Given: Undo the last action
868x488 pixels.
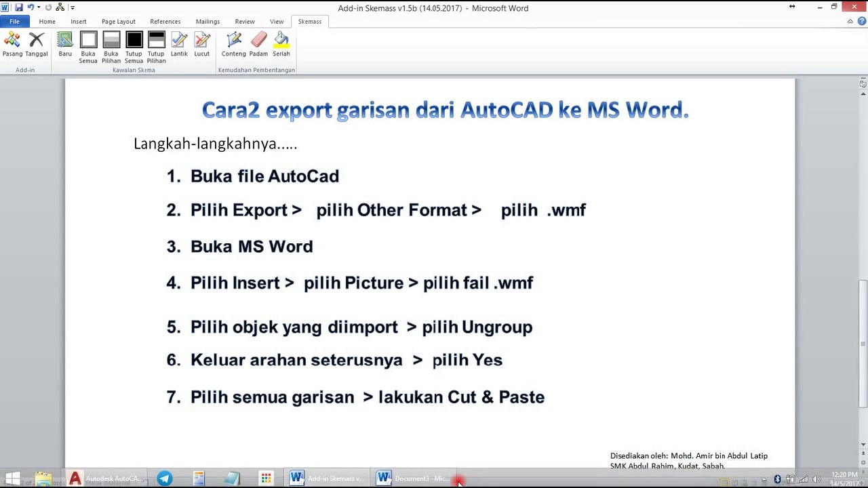Looking at the screenshot, I should [31, 7].
